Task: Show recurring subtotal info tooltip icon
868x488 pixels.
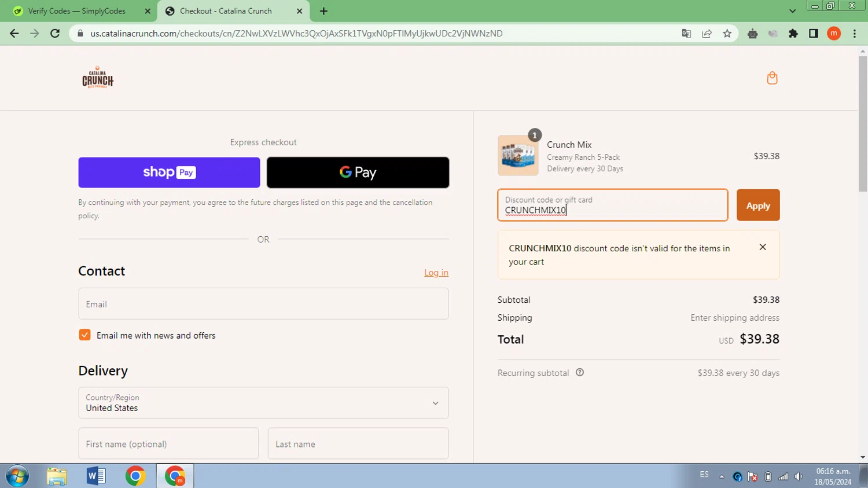Action: [580, 373]
